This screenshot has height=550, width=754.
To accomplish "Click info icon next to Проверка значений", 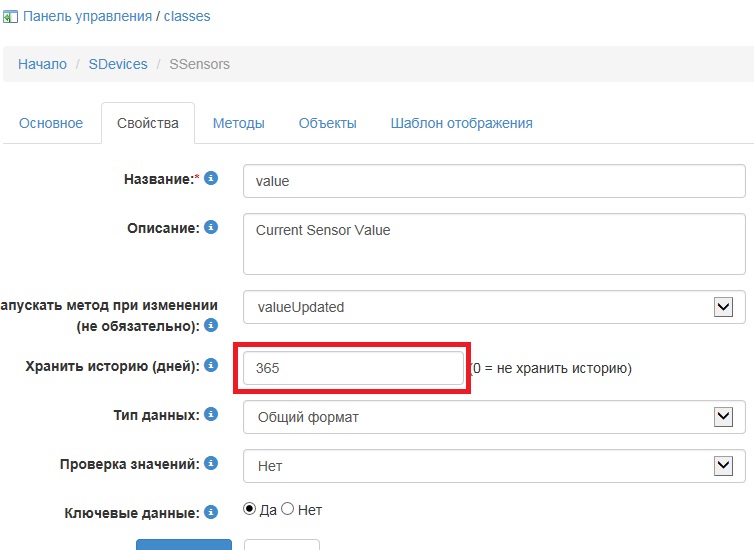I will click(211, 463).
